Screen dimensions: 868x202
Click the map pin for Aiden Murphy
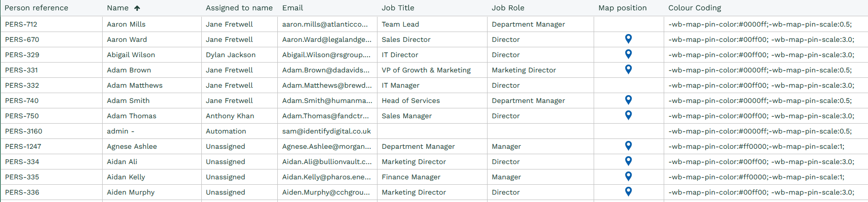(x=628, y=192)
